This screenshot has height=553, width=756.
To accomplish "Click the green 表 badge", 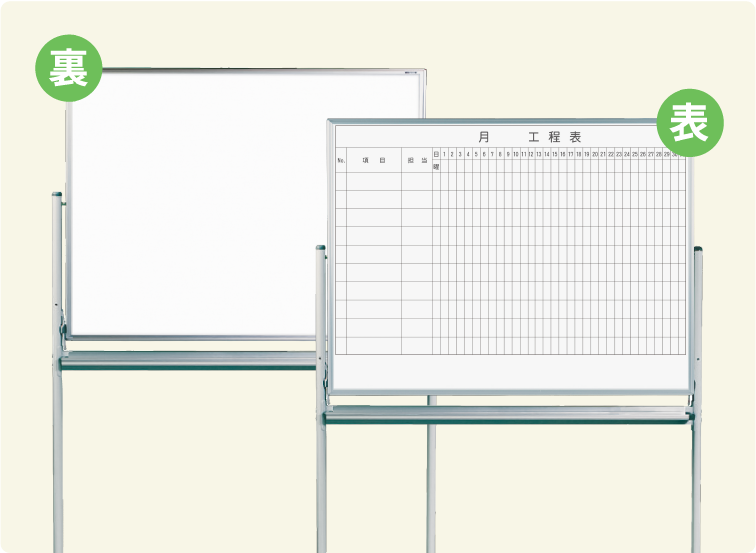I will (x=690, y=123).
